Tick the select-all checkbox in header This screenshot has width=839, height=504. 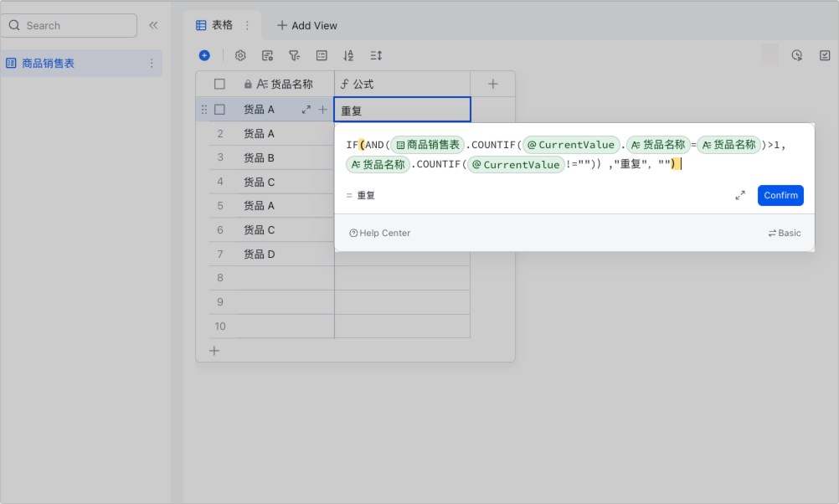point(219,84)
